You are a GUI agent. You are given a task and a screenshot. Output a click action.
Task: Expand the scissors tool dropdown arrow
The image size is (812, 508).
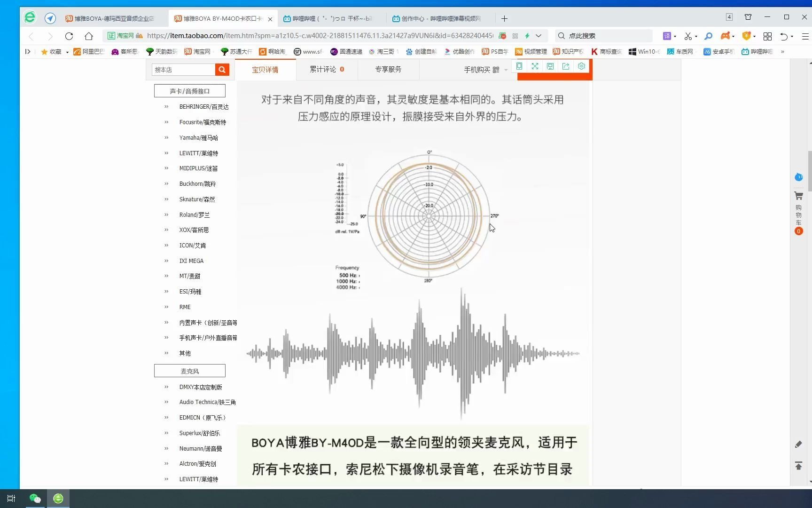tap(696, 36)
